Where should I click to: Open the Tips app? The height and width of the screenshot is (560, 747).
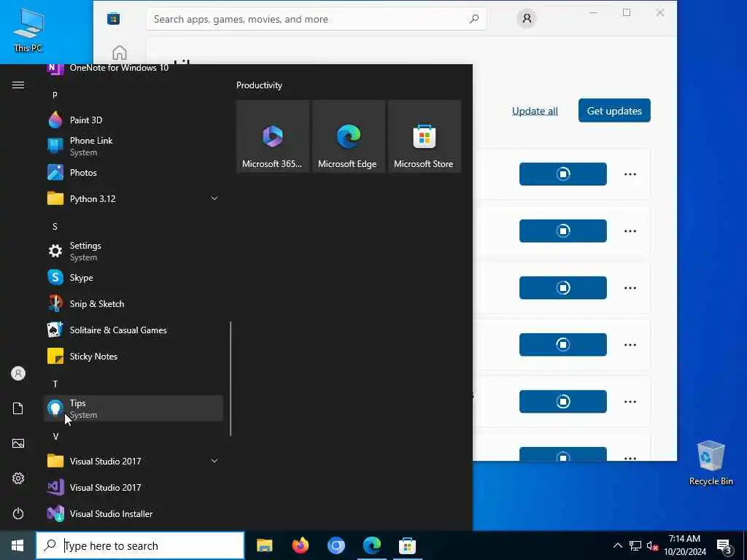click(133, 408)
